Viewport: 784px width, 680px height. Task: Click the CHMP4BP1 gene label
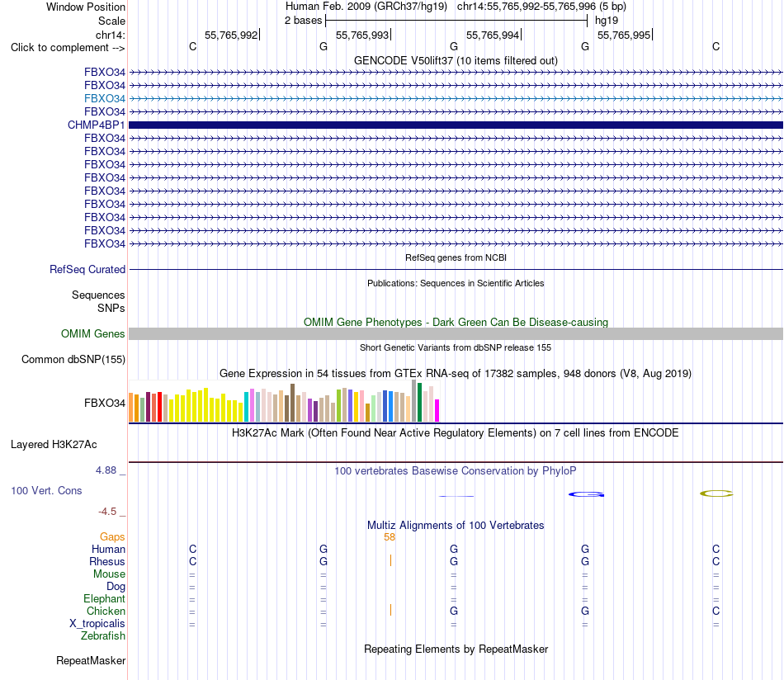96,125
